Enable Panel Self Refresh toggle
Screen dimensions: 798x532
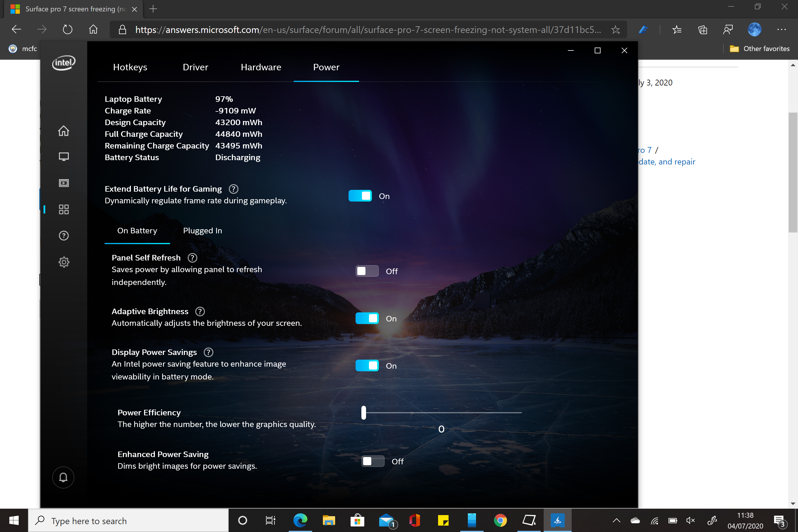coord(367,271)
